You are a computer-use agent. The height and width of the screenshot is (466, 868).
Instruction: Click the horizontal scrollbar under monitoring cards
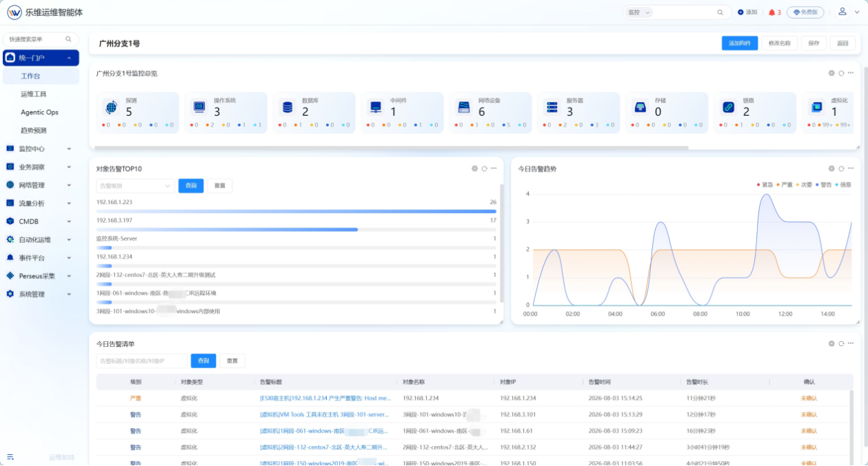coord(392,148)
